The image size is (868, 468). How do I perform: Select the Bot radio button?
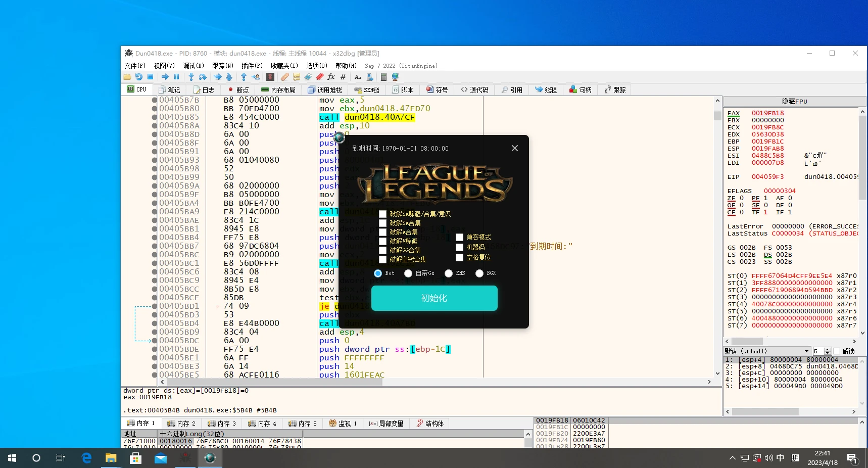coord(378,273)
